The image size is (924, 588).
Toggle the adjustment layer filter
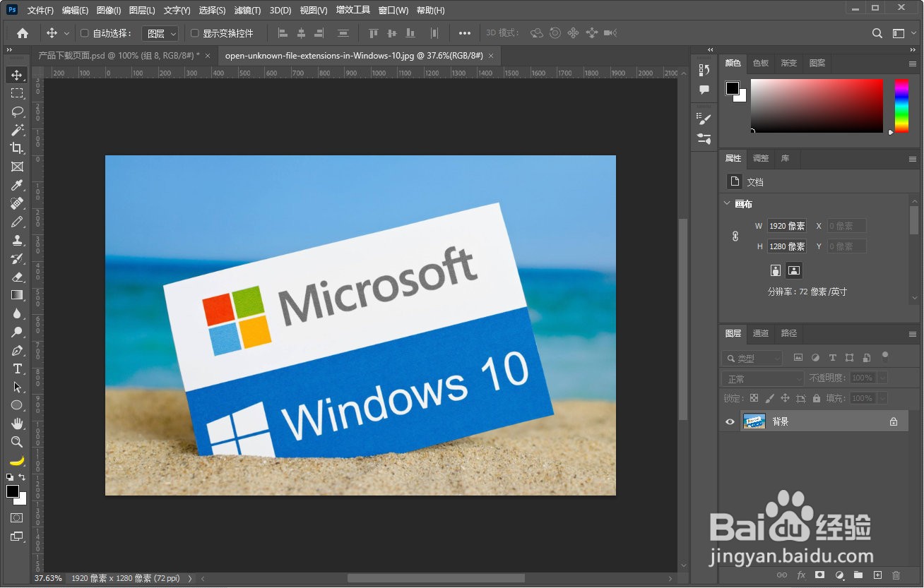(x=815, y=358)
